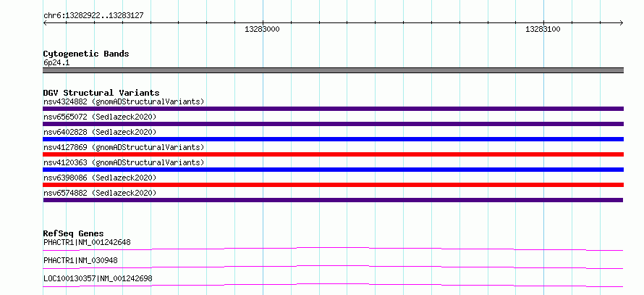Click the chr6:13282922..13283127 region label
This screenshot has height=295, width=644.
(93, 16)
